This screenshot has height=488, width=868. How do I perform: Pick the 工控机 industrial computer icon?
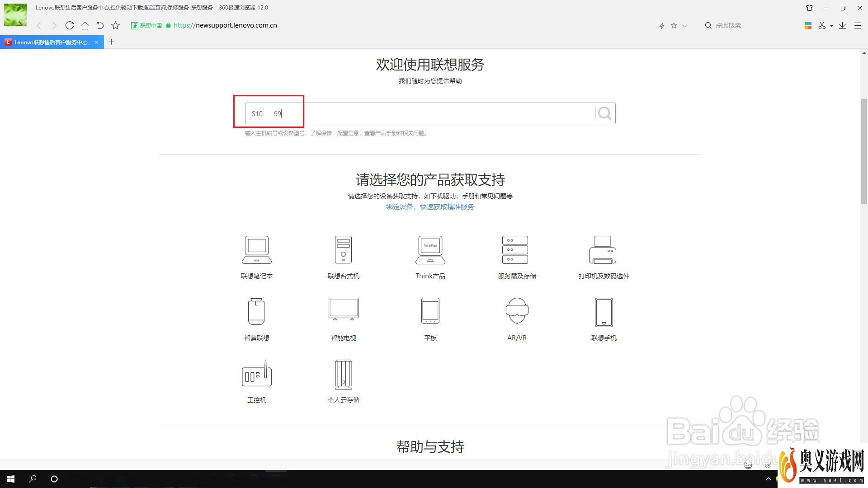(257, 373)
